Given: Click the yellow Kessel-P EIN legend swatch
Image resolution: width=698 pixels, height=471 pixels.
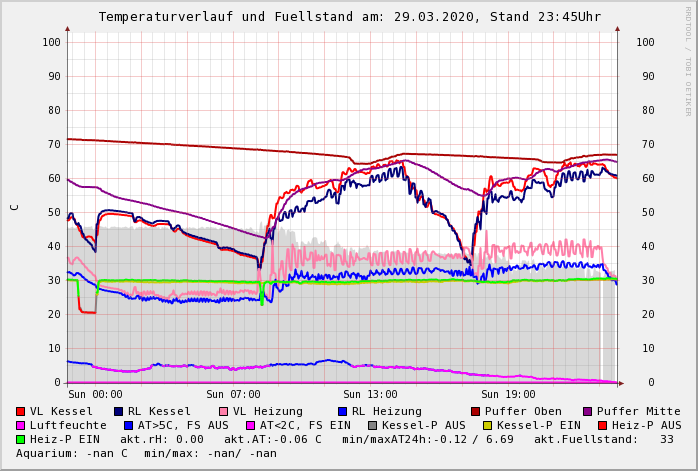Looking at the screenshot, I should tap(487, 425).
